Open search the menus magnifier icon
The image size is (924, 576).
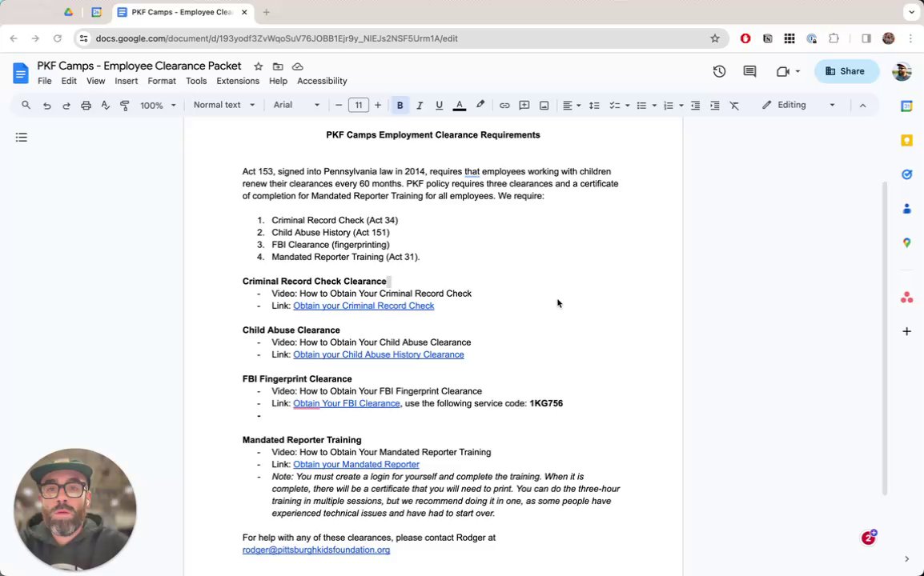pos(26,105)
